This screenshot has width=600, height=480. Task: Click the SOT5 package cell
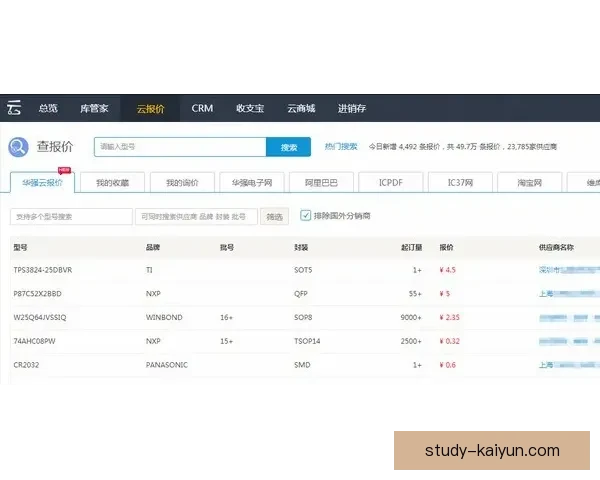[303, 270]
